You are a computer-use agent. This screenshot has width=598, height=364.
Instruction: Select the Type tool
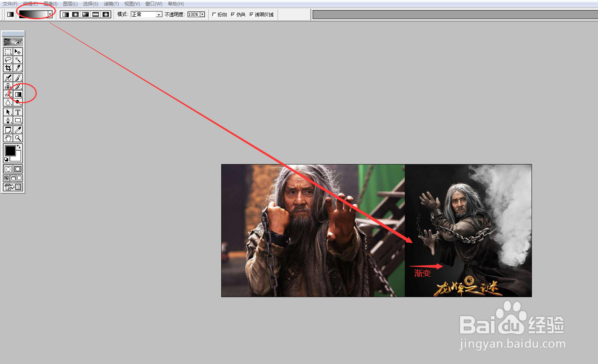tap(18, 112)
